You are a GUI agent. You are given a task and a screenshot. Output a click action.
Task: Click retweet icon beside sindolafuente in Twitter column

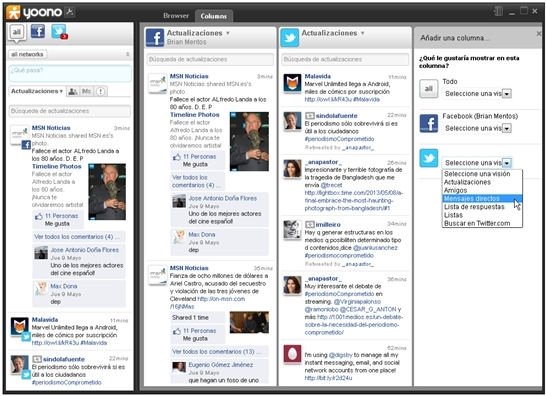coord(309,116)
